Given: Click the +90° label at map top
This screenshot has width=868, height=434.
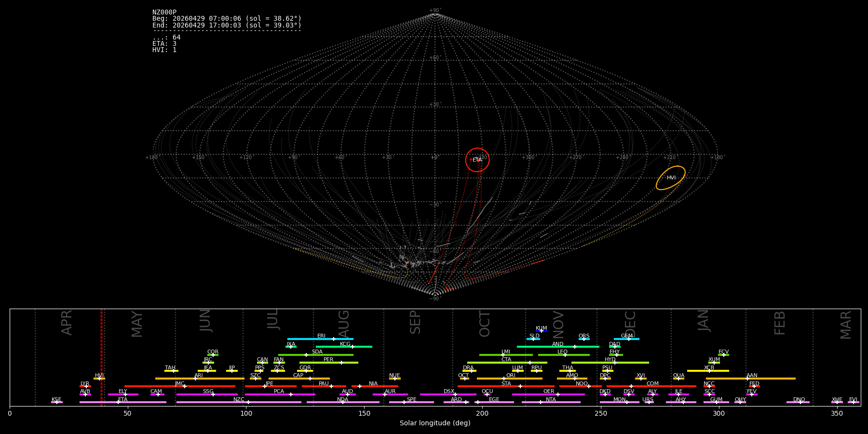Looking at the screenshot, I should coord(435,10).
